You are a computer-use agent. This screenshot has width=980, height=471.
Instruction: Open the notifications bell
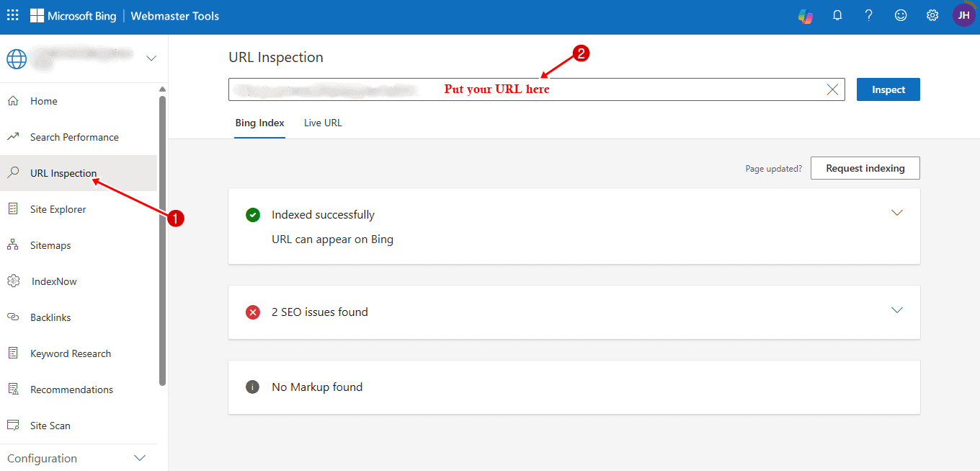pyautogui.click(x=837, y=15)
